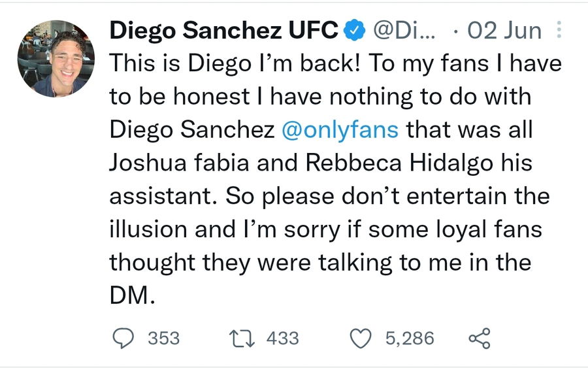Click the display name Diego Sanchez UFC
The height and width of the screenshot is (368, 588).
click(x=223, y=30)
